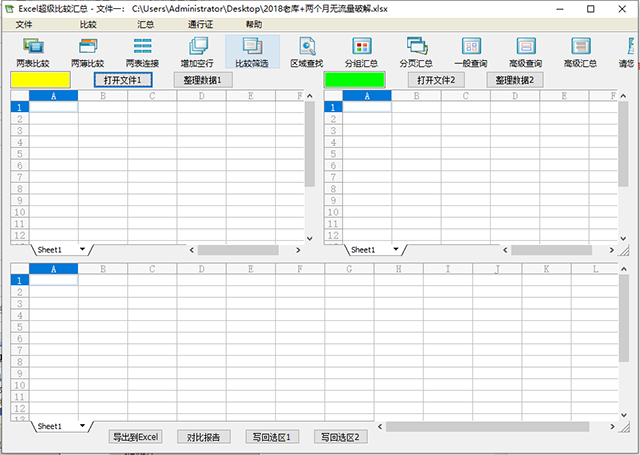The height and width of the screenshot is (455, 640).
Task: Open the 比较 menu
Action: pyautogui.click(x=88, y=24)
